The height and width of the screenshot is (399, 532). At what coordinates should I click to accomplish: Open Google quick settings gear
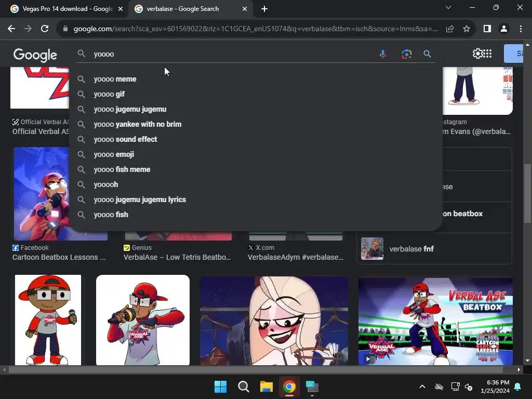click(x=477, y=54)
